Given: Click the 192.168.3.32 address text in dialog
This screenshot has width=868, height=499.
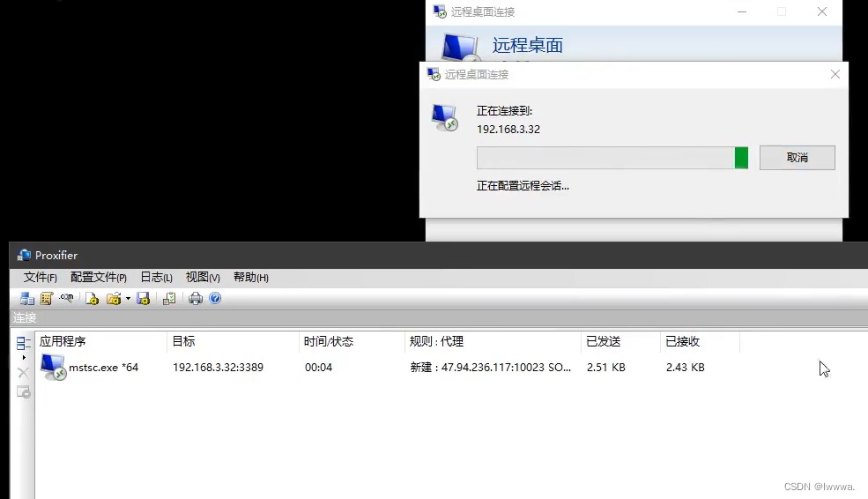Looking at the screenshot, I should click(508, 129).
